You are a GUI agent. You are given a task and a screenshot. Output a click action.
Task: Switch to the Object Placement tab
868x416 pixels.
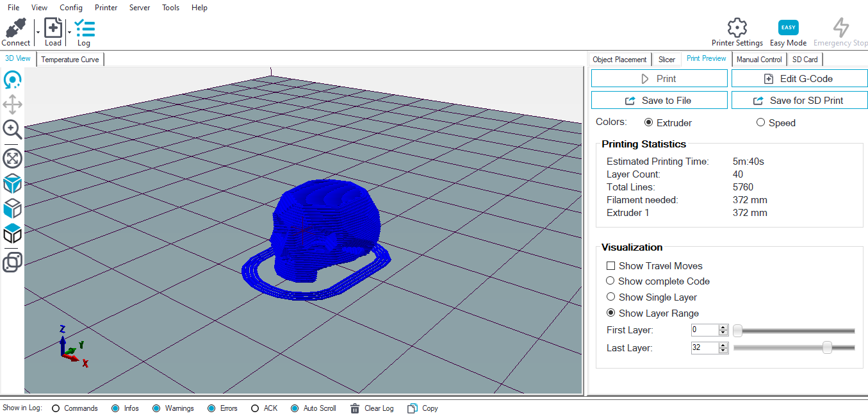[619, 60]
